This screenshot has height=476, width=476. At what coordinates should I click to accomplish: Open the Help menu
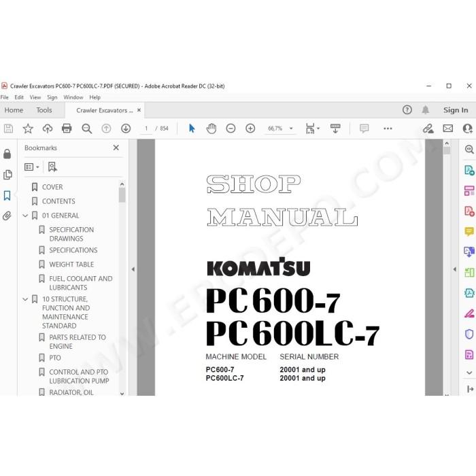(x=95, y=97)
